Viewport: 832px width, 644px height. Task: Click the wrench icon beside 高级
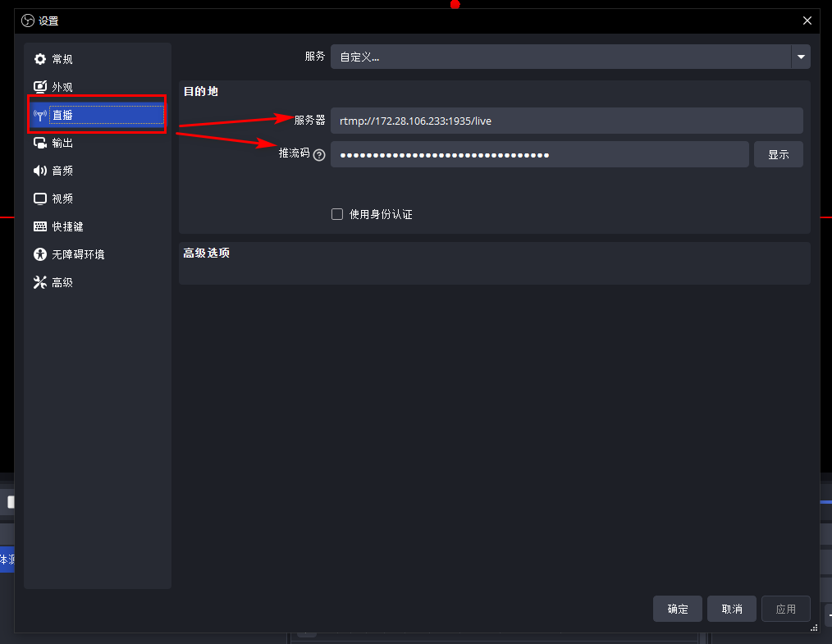tap(40, 282)
